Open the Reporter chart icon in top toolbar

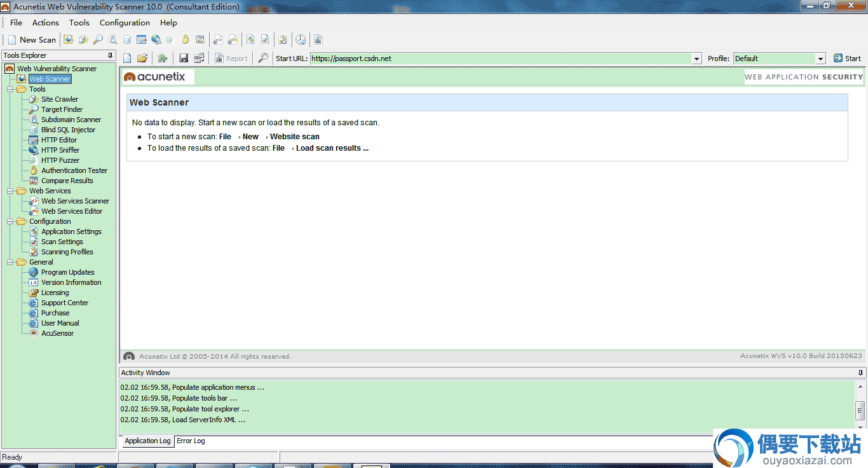(x=318, y=39)
